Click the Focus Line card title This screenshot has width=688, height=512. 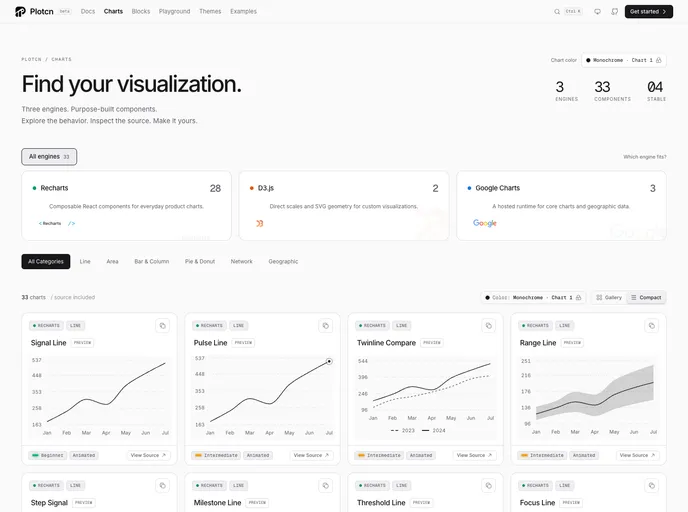pyautogui.click(x=538, y=503)
